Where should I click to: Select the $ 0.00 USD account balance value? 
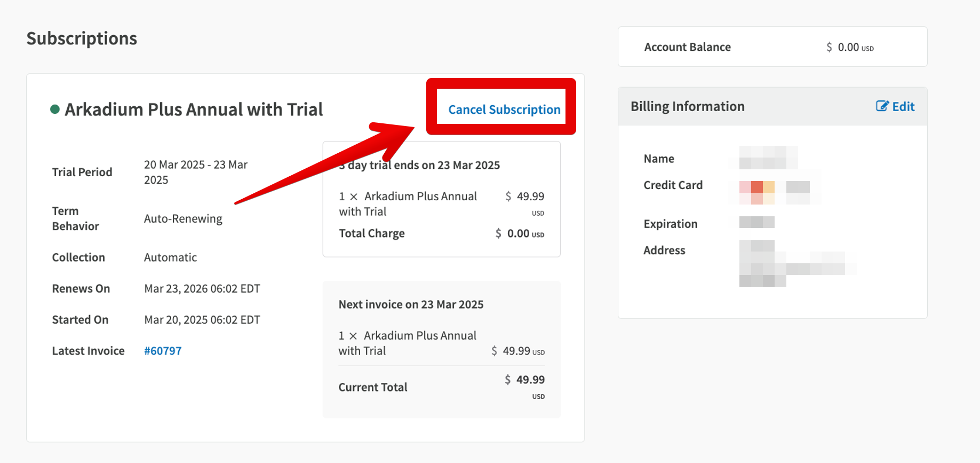coord(850,47)
